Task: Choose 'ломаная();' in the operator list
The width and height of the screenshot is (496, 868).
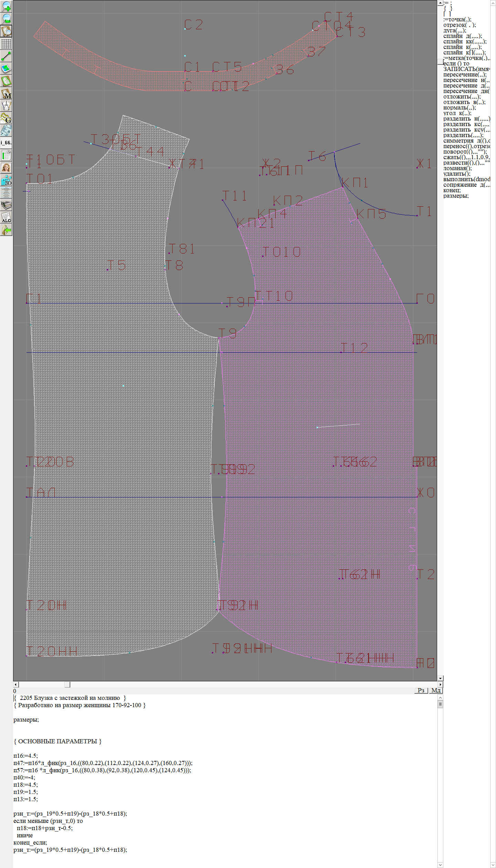Action: [457, 168]
